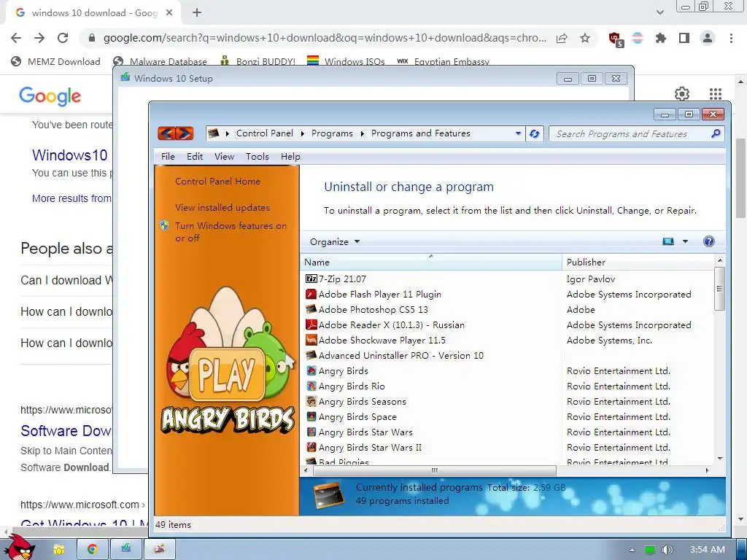The image size is (747, 560).
Task: Open Turn Windows features on or off
Action: [x=231, y=231]
